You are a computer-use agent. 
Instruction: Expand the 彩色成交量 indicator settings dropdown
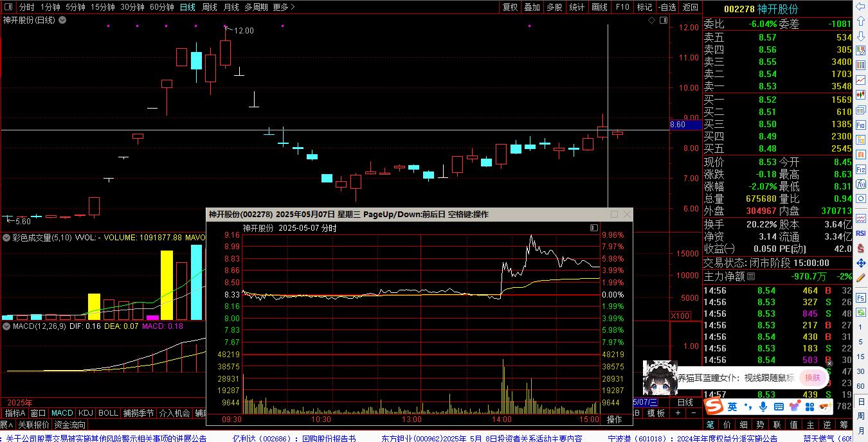click(x=6, y=238)
